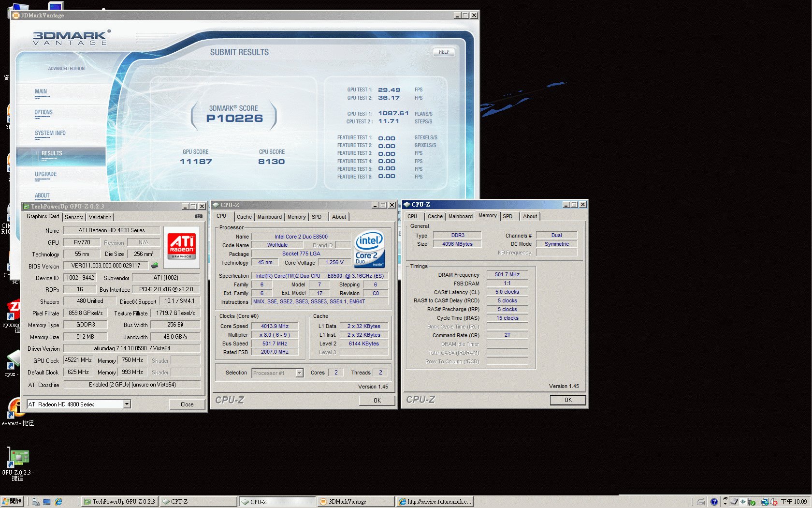Click Internet Explorer in quick launch

point(58,502)
